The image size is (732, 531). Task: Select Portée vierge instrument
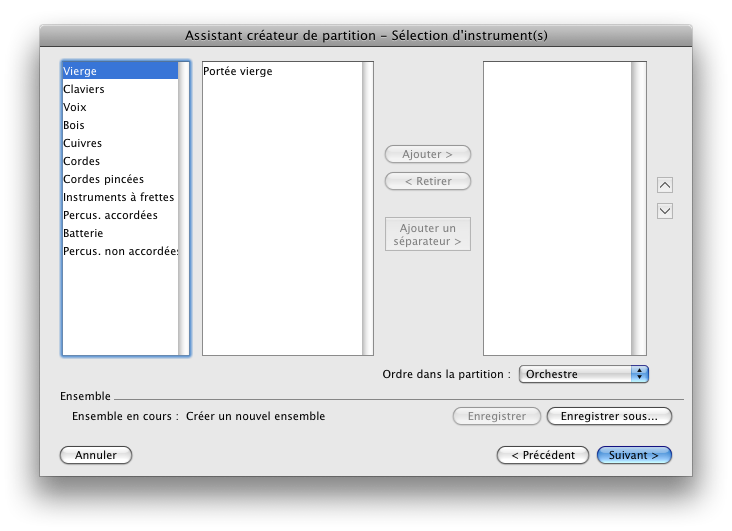point(237,71)
